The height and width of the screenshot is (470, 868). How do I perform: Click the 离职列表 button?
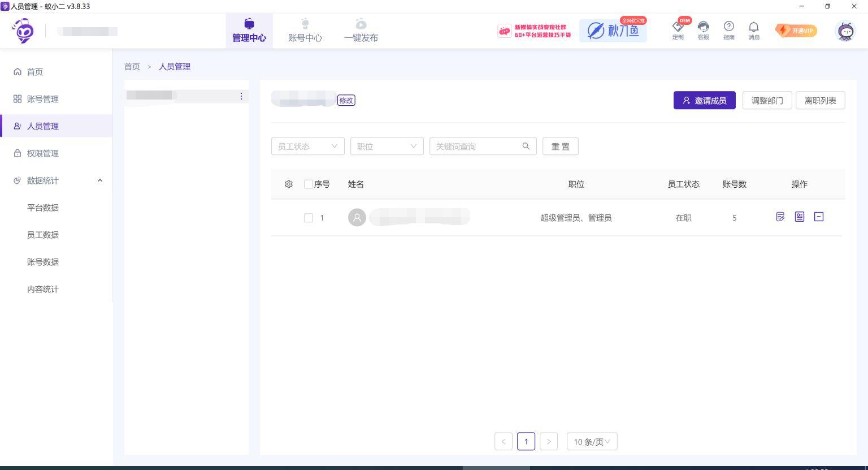pos(820,101)
